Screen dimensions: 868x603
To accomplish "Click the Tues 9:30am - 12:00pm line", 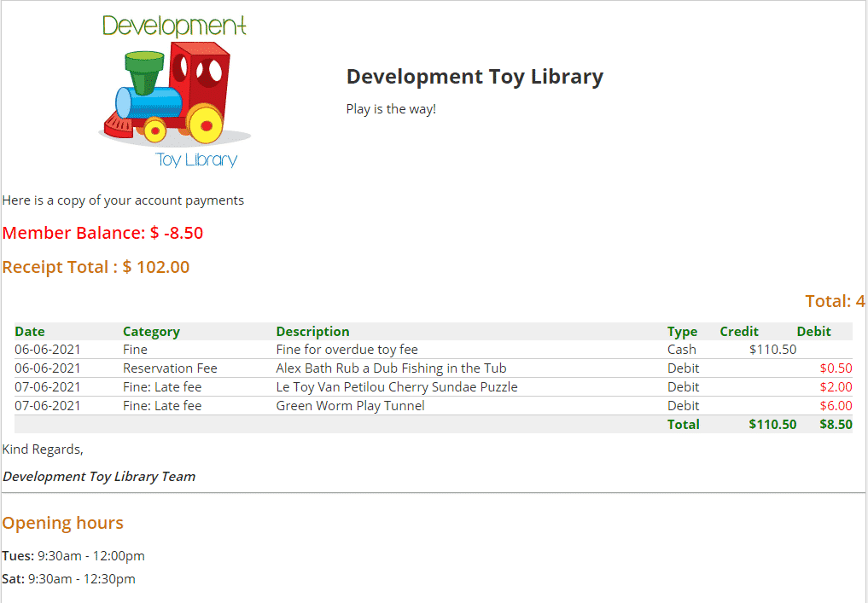I will [73, 556].
